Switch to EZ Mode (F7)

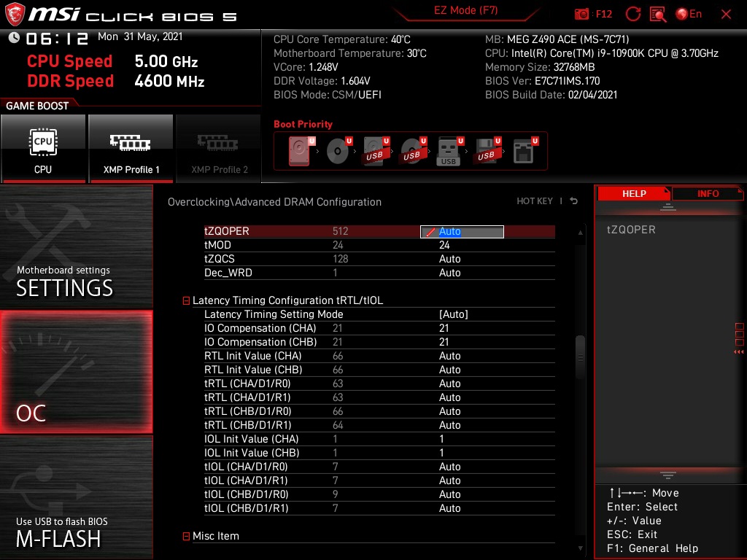point(465,10)
